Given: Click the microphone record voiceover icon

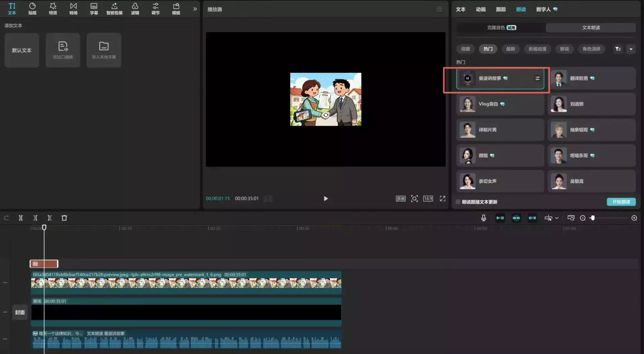Looking at the screenshot, I should pyautogui.click(x=483, y=218).
